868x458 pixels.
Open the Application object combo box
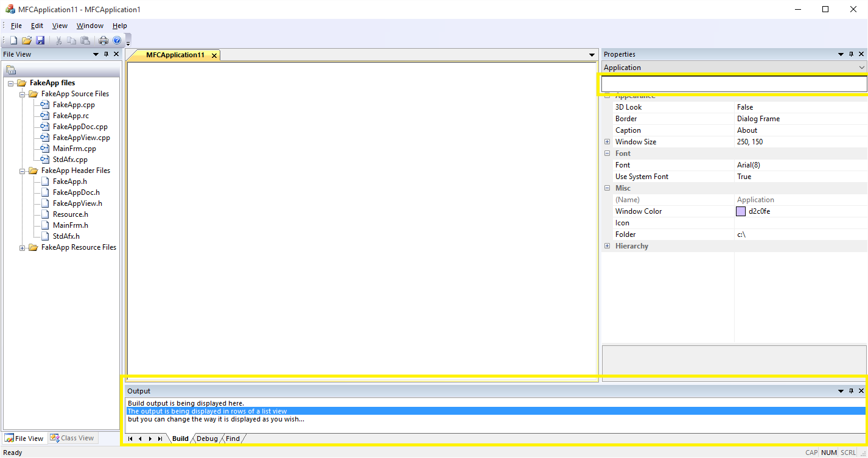pos(734,68)
